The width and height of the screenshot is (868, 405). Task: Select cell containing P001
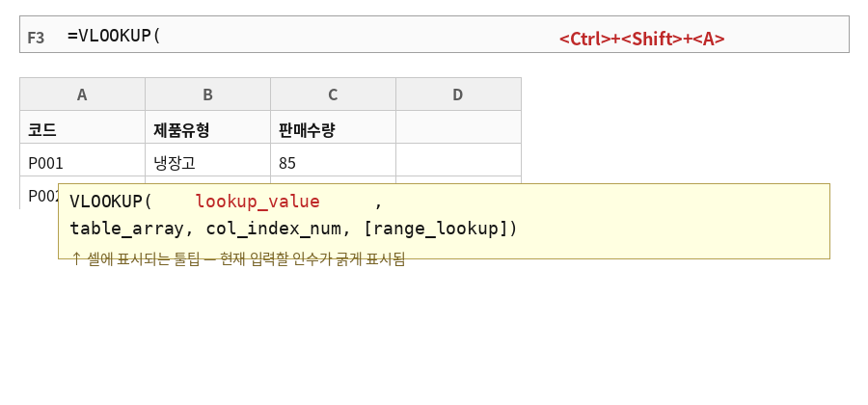pos(83,160)
